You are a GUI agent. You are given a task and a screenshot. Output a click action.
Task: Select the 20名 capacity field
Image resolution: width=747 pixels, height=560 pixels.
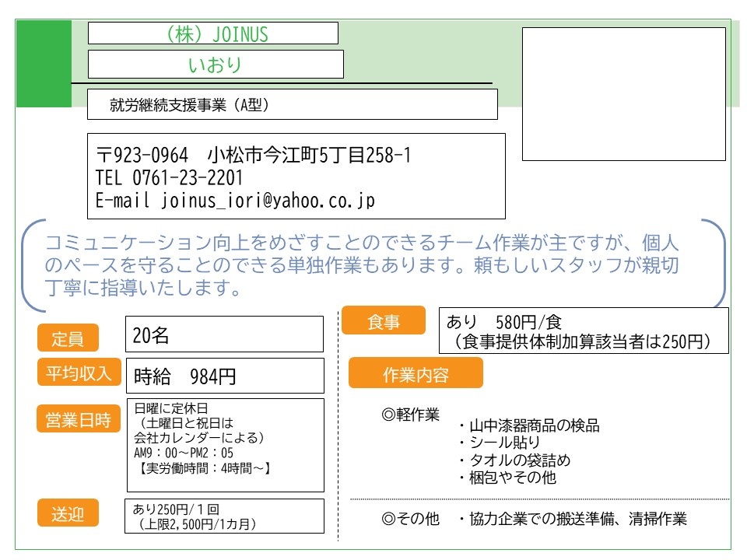224,334
